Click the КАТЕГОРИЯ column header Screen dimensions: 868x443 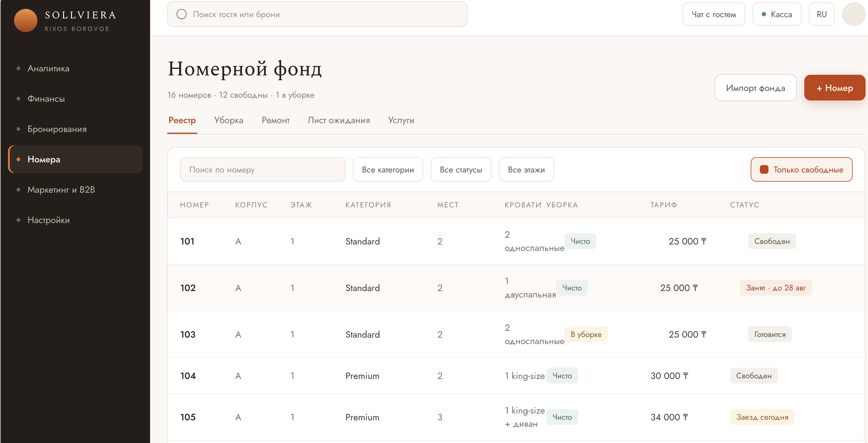click(368, 205)
